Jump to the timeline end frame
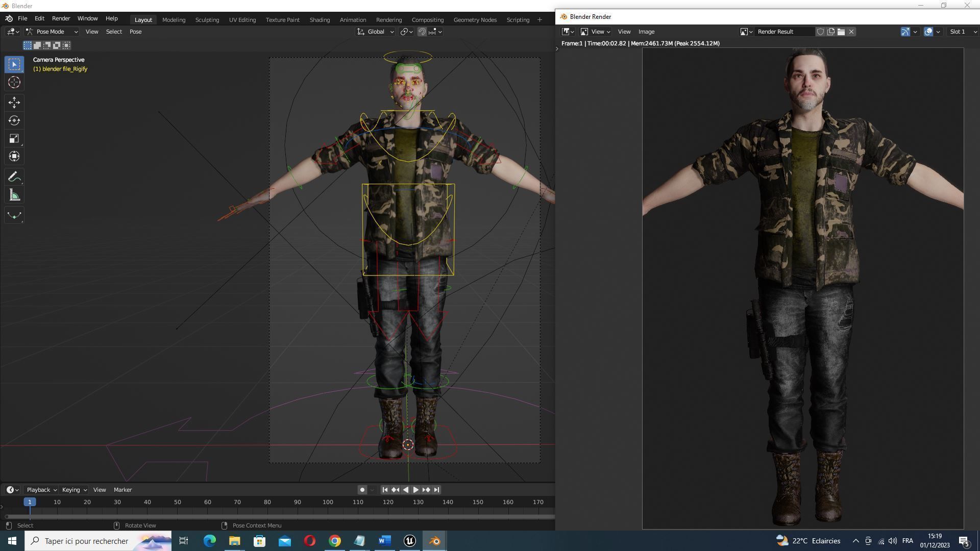Viewport: 980px width, 551px height. click(436, 490)
